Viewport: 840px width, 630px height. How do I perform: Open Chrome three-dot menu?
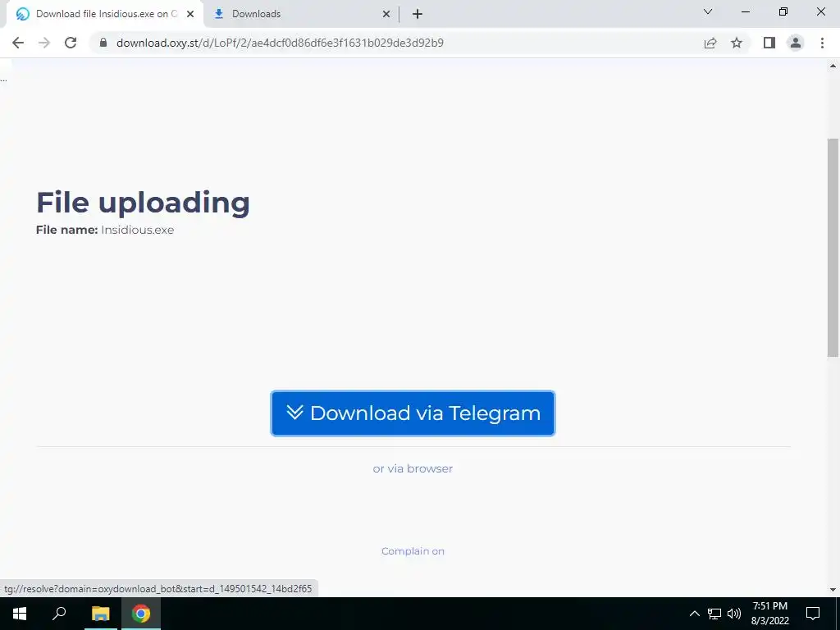coord(822,43)
